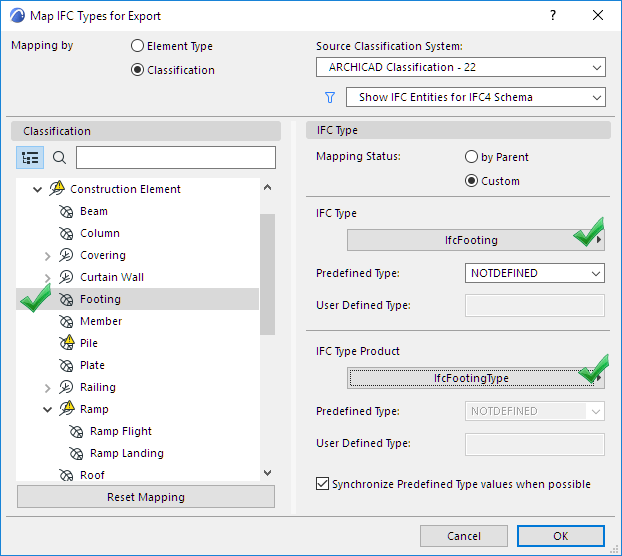
Task: Expand the Railing tree node
Action: [48, 388]
